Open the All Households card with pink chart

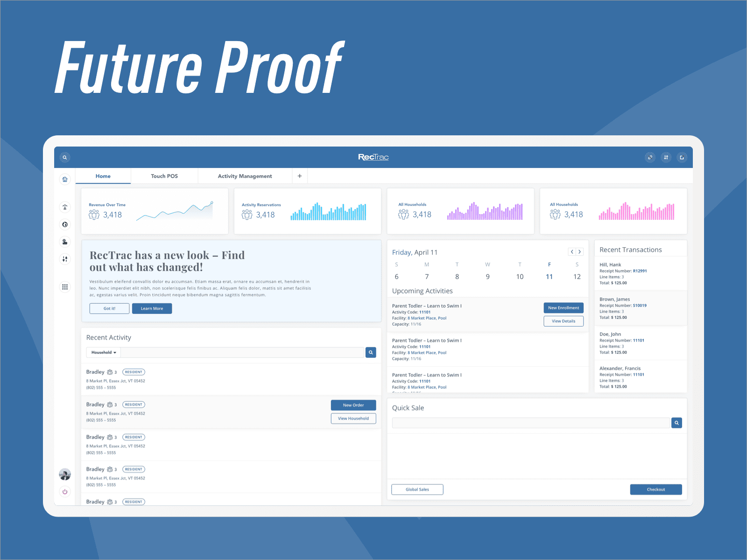(x=613, y=211)
